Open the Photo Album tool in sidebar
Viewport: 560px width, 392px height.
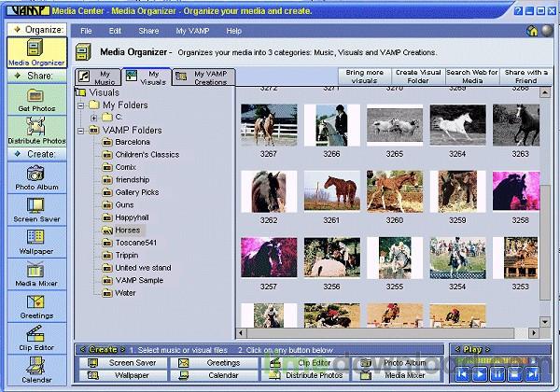35,175
